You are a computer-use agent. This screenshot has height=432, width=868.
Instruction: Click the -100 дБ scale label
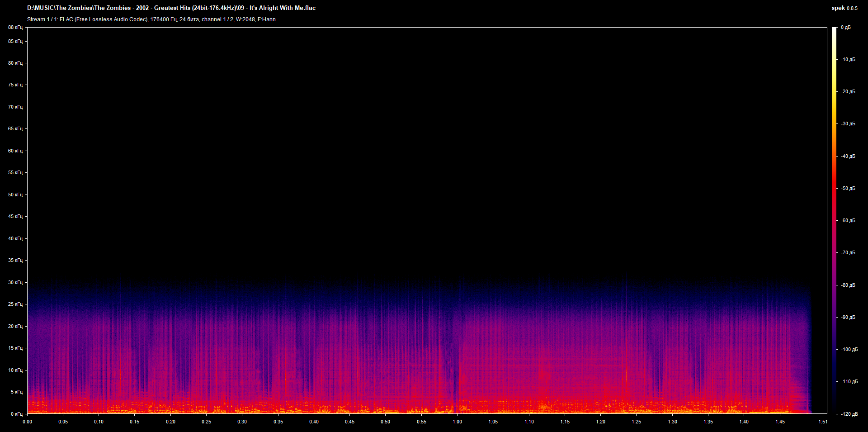(849, 349)
